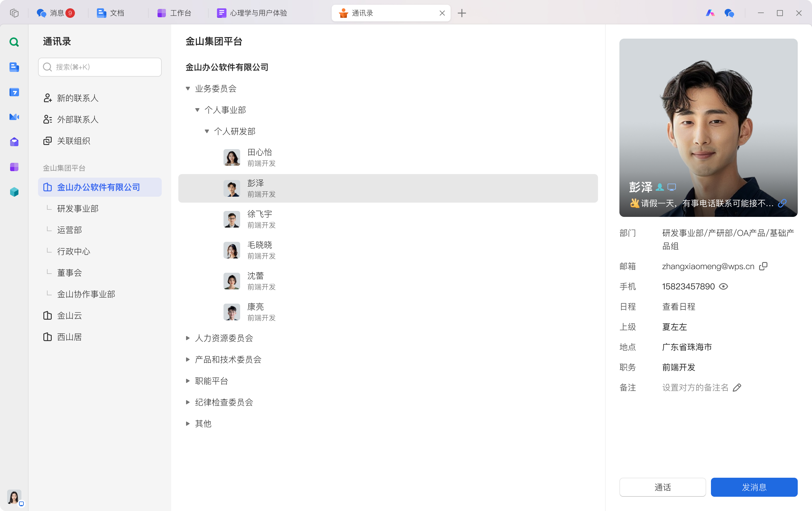Click 康亮's avatar in the list

(232, 312)
